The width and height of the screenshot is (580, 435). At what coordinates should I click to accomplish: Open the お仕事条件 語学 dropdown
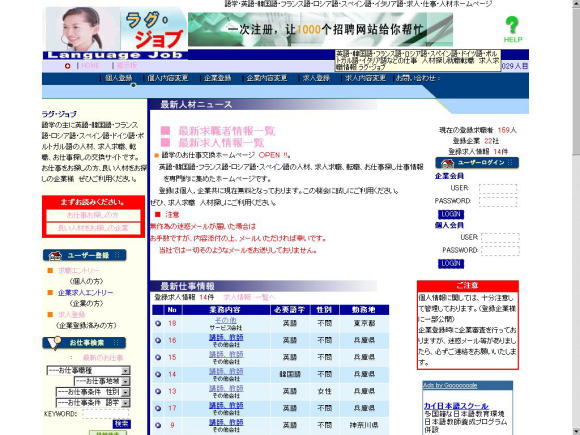[x=93, y=403]
